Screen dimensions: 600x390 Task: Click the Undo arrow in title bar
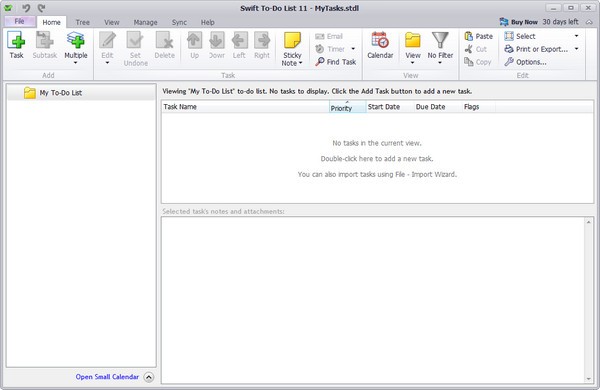pos(26,8)
